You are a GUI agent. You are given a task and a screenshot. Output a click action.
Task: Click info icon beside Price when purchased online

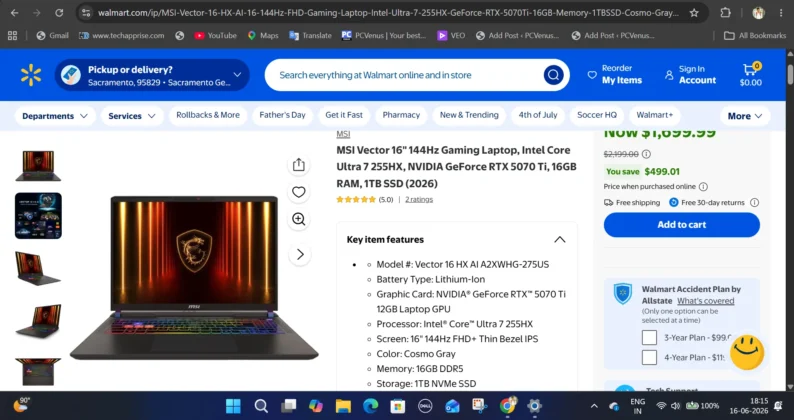pyautogui.click(x=703, y=186)
